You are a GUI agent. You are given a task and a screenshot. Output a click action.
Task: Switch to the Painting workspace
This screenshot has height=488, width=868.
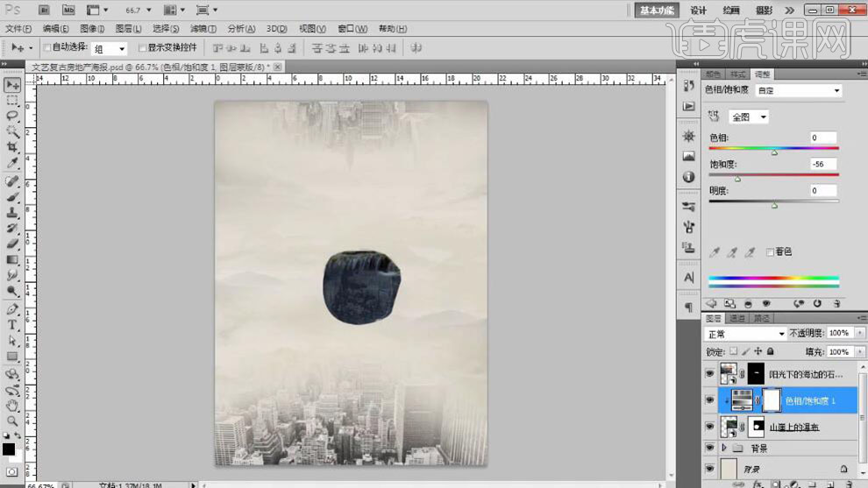[x=731, y=10]
